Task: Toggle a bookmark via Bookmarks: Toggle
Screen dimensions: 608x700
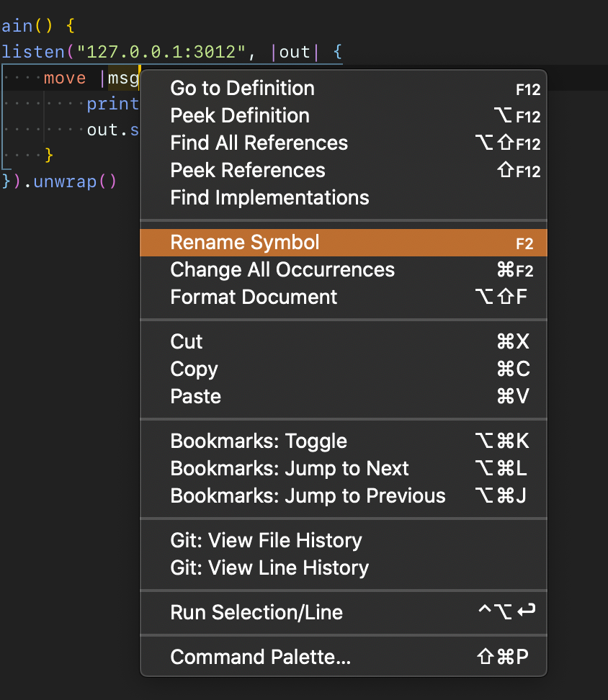Action: coord(259,441)
